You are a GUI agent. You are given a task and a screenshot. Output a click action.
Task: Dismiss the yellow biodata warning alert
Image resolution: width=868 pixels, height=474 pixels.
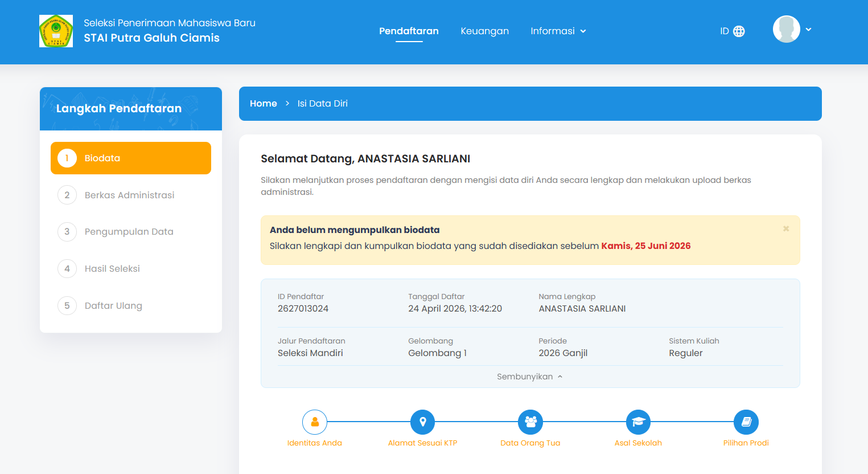pyautogui.click(x=786, y=229)
